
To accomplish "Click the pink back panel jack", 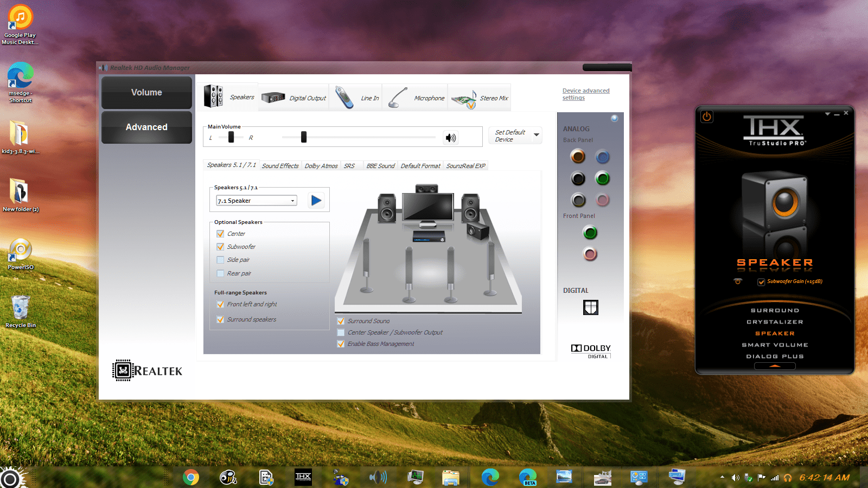I will tap(603, 200).
